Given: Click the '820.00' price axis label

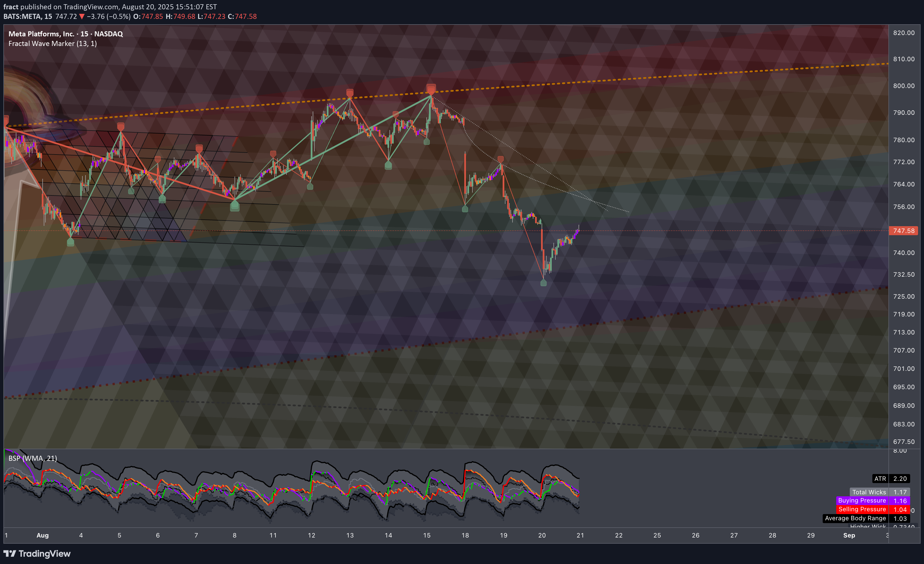Looking at the screenshot, I should (904, 33).
